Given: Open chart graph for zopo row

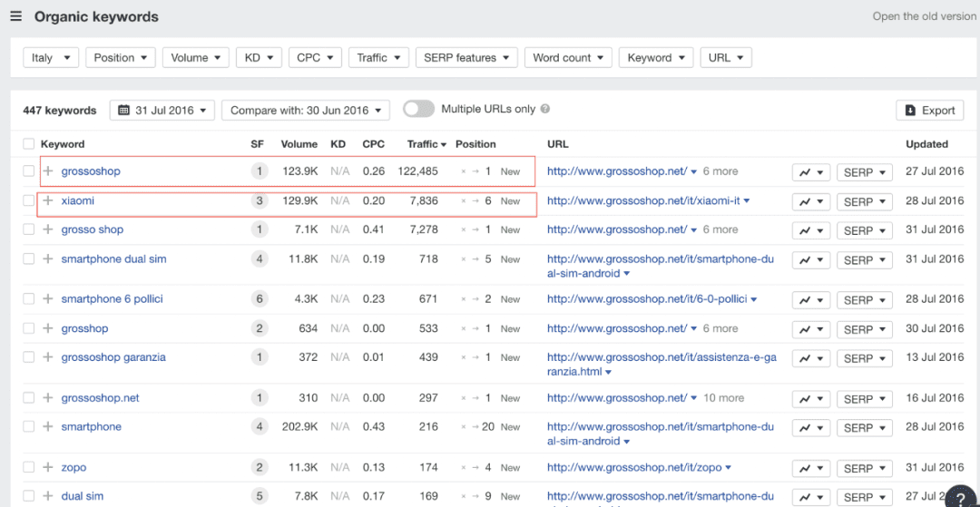Looking at the screenshot, I should click(811, 468).
